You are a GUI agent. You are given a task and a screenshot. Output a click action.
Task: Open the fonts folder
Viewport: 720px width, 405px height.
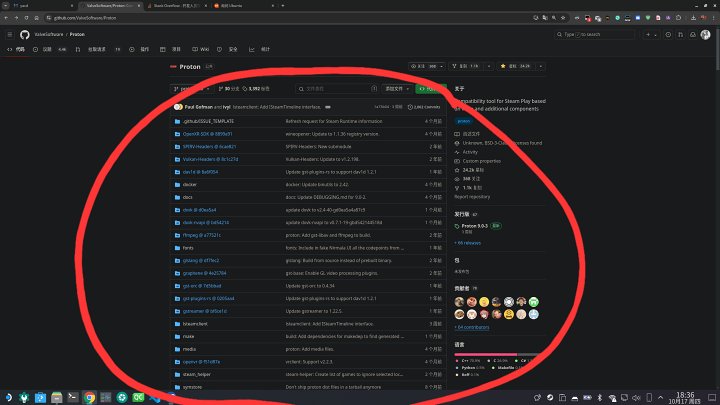coord(188,247)
